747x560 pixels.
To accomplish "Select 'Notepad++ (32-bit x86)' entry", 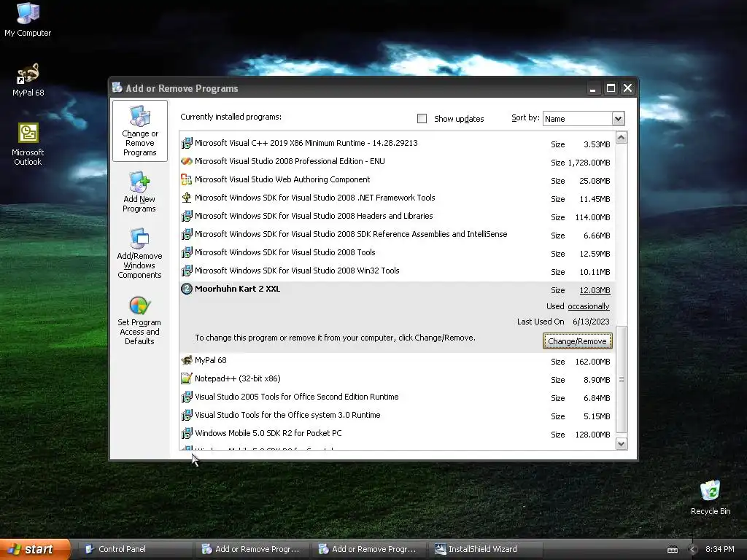I will tap(398, 378).
